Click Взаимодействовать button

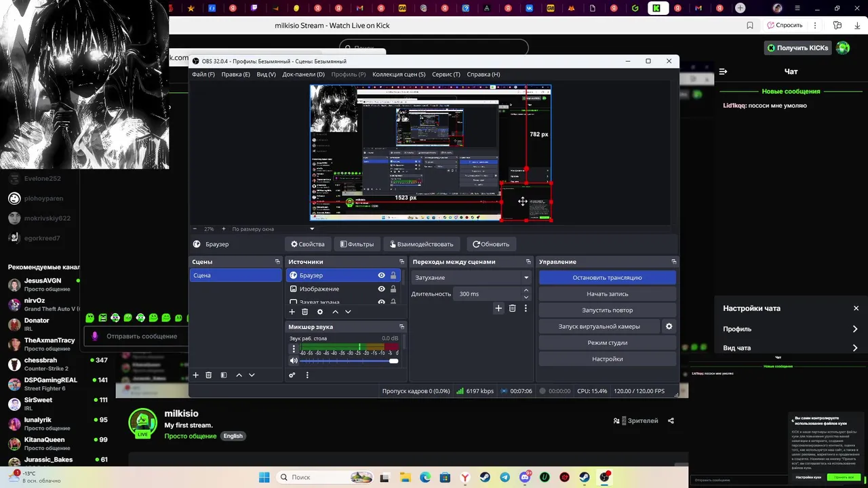(420, 244)
